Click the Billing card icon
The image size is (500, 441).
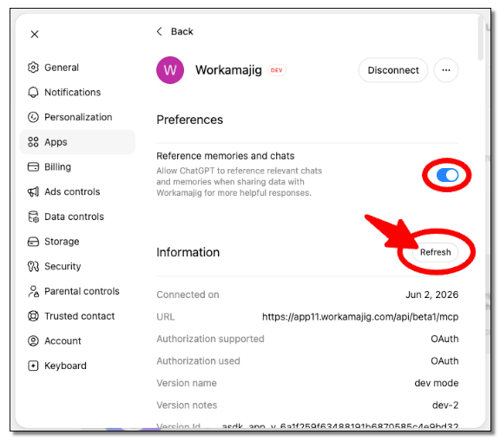pos(33,167)
